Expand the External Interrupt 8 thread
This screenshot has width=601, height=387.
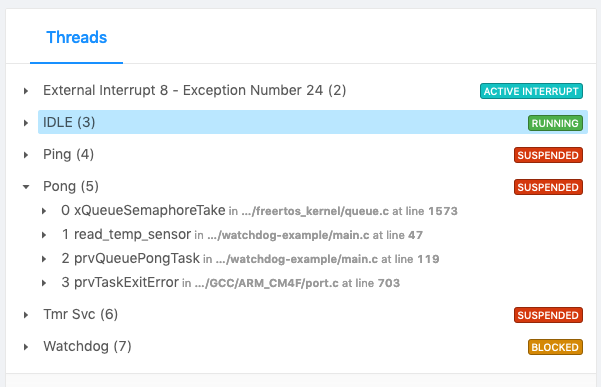(x=26, y=91)
